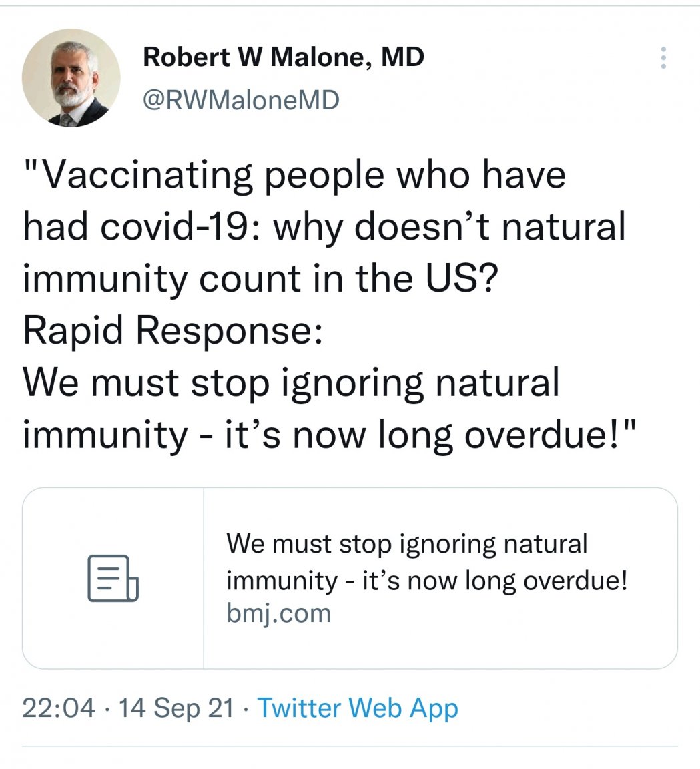Open the Robert W Malone, MD display name
700x769 pixels.
click(284, 58)
